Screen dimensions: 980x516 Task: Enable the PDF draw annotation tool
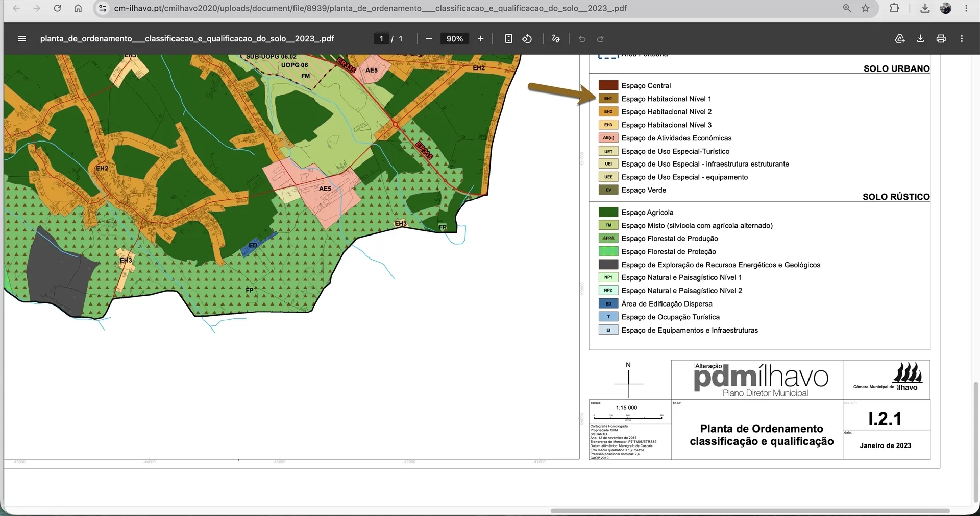point(556,39)
